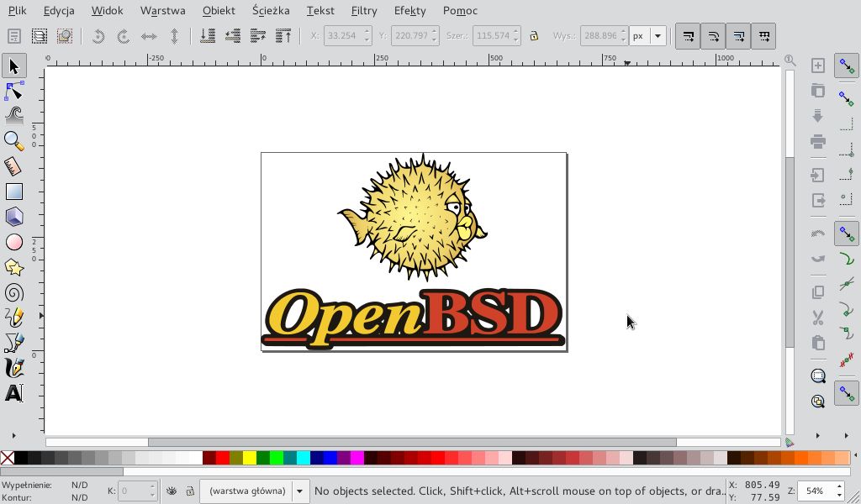Increase the X coordinate stepper
This screenshot has height=504, width=861.
(x=367, y=32)
